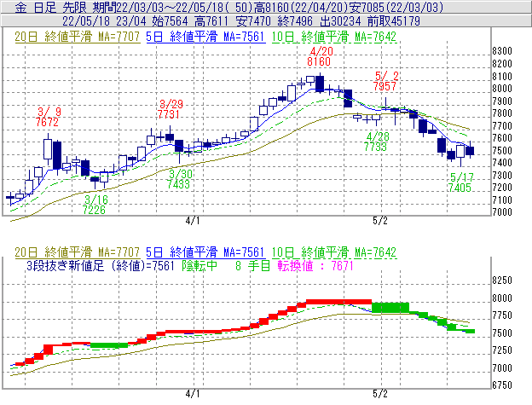
Task: Select the 5/2 7957 peak label
Action: tap(385, 81)
